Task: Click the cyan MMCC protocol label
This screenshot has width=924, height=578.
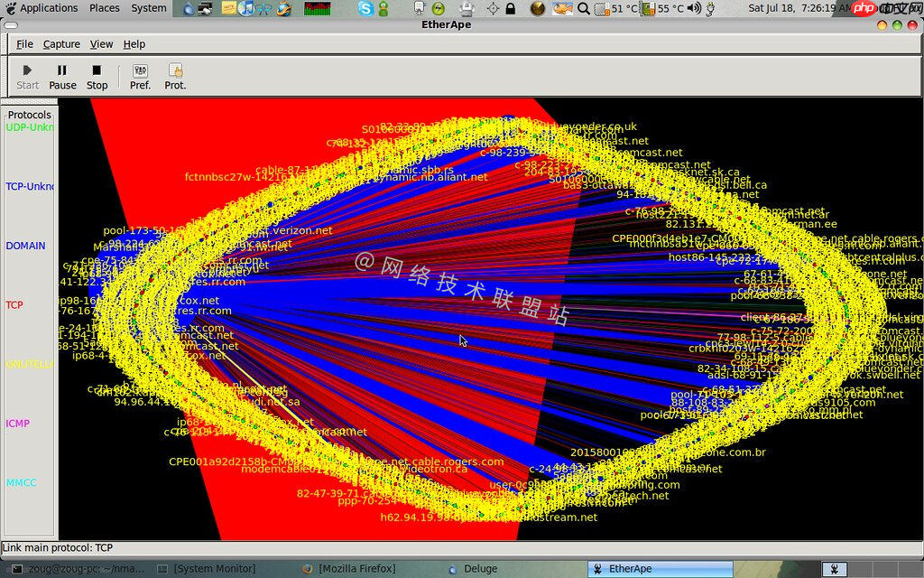Action: (x=22, y=483)
